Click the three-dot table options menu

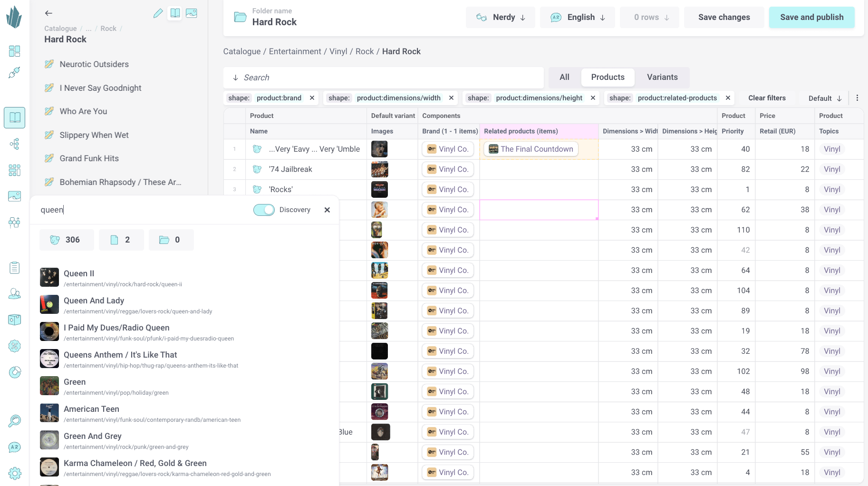[x=857, y=98]
